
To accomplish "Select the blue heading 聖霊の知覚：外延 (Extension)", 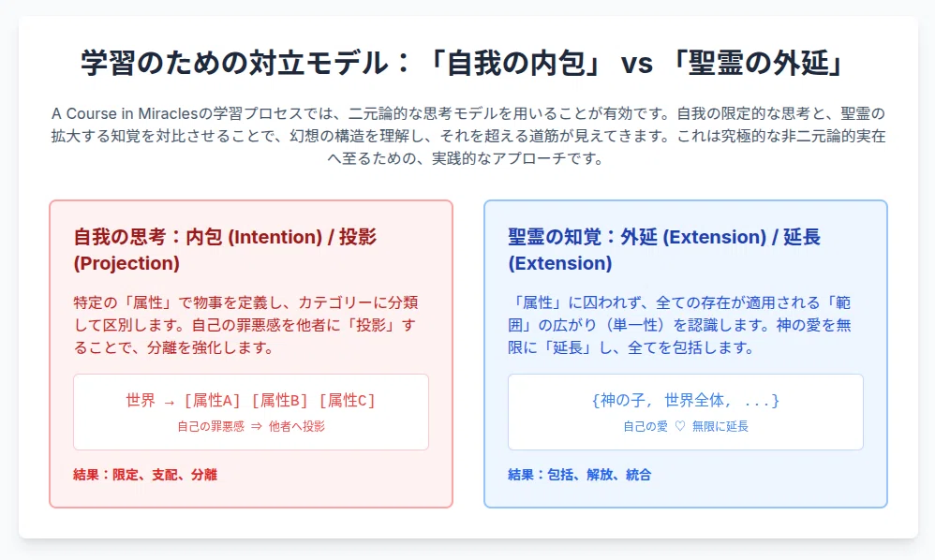I will click(x=664, y=250).
